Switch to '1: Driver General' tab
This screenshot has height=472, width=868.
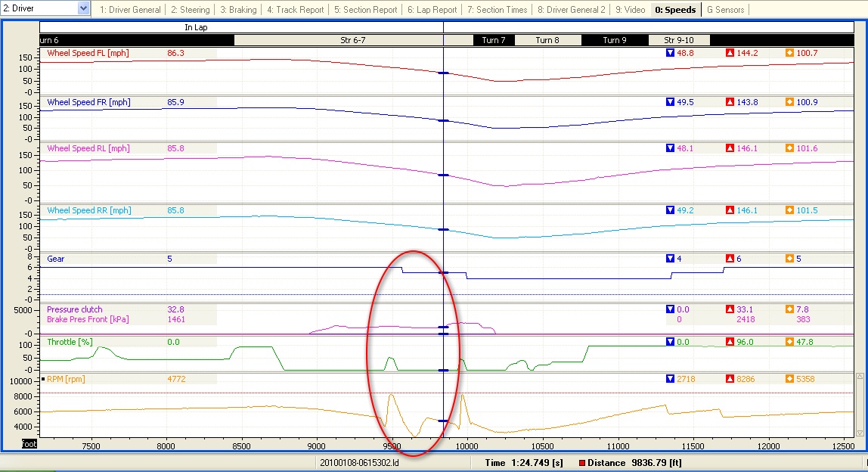(130, 9)
